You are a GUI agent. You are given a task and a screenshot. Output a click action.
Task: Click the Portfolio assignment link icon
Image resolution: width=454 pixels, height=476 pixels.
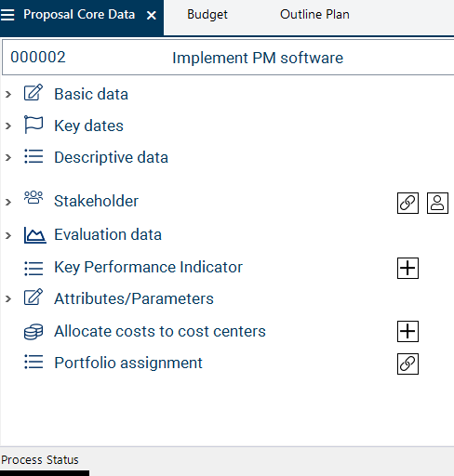[x=407, y=364]
